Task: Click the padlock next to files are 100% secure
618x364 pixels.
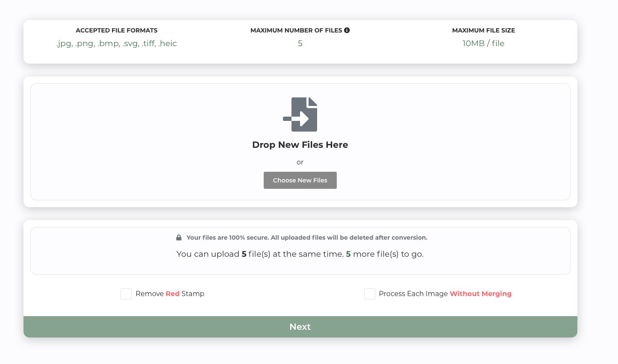Action: [179, 237]
